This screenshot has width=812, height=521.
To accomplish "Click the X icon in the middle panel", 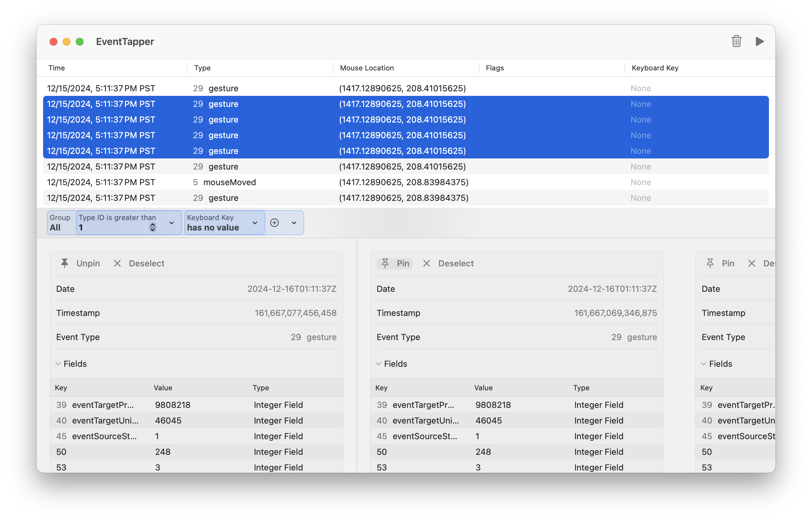I will pyautogui.click(x=426, y=263).
